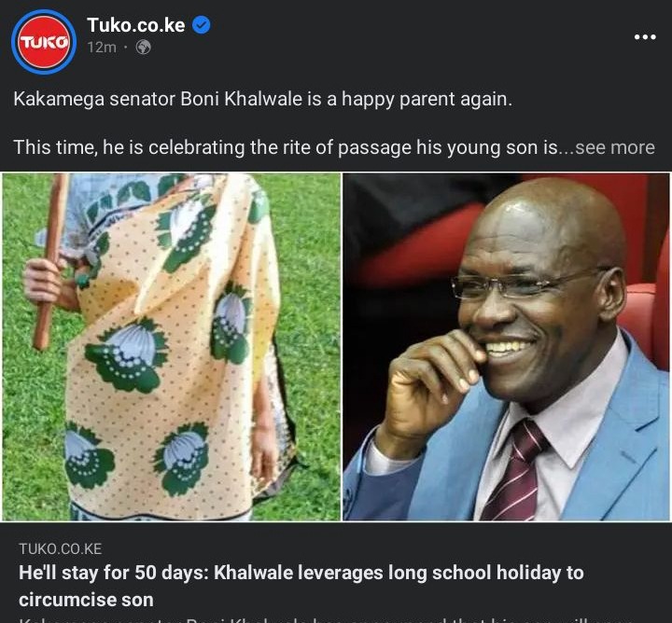Click the striped tie in the right photo
Image resolution: width=672 pixels, height=623 pixels.
point(514,471)
